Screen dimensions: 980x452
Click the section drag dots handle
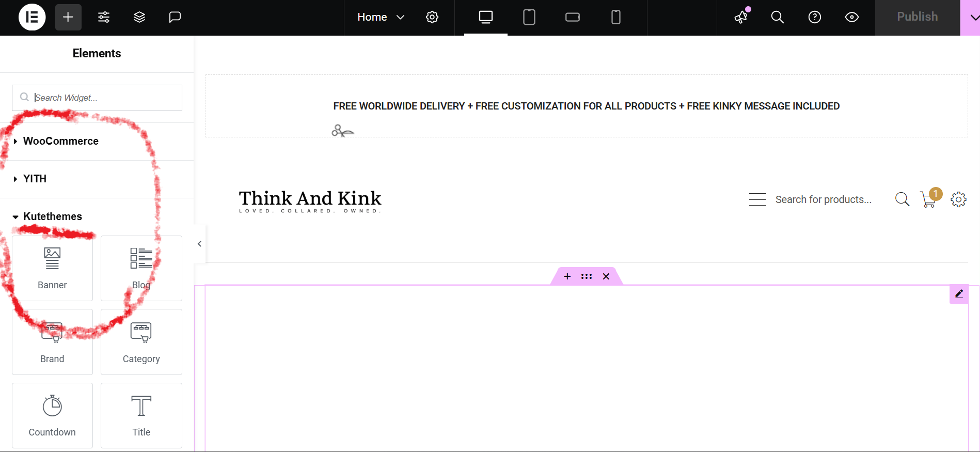[587, 276]
